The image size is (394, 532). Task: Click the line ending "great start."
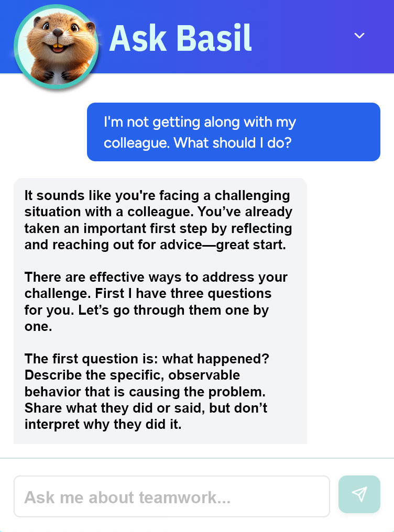tap(155, 245)
